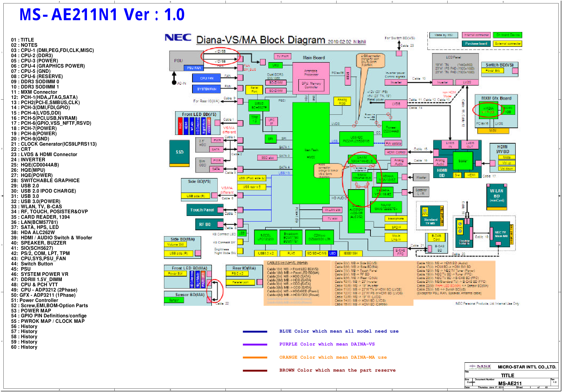Image resolution: width=562 pixels, height=392 pixels.
Task: Click index entry '03 : CPU-1 (DMI,PEG,FDI,CLK,MISC)'
Action: [52, 50]
